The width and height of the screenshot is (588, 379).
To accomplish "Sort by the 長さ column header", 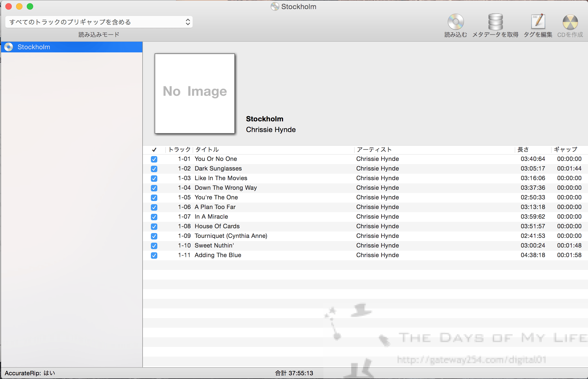I will pyautogui.click(x=533, y=150).
